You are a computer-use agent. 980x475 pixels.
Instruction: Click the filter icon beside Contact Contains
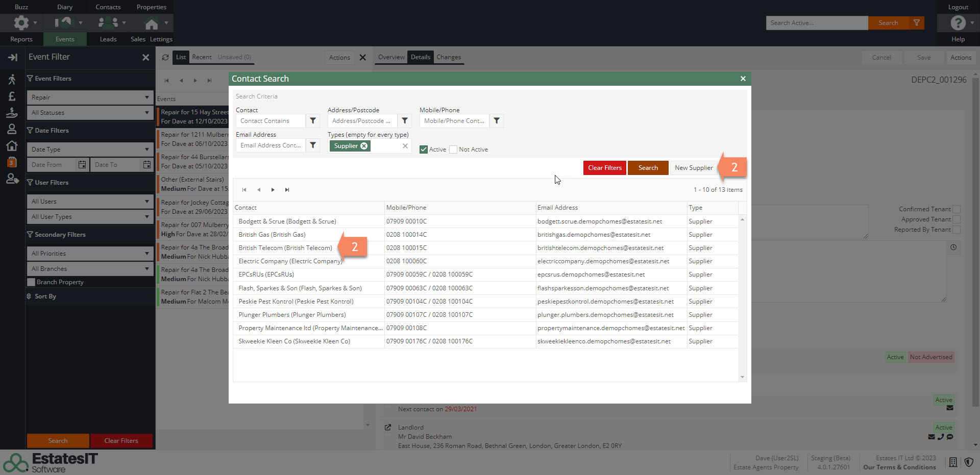pos(313,121)
